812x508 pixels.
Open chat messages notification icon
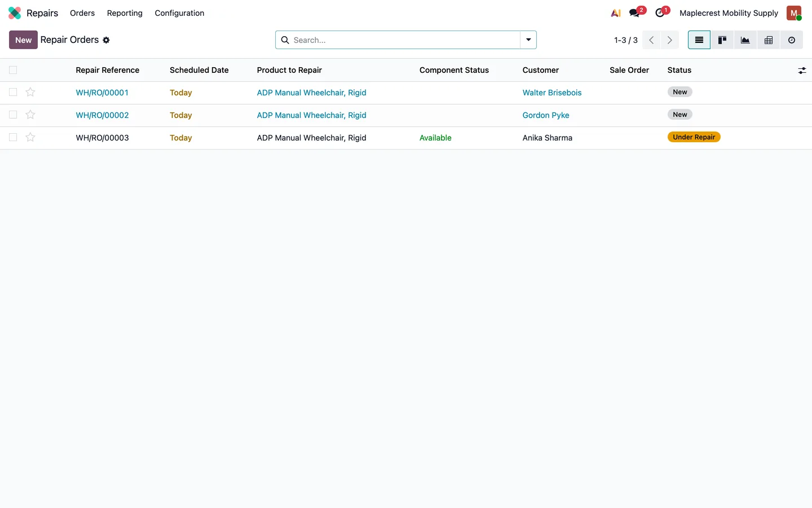[637, 12]
